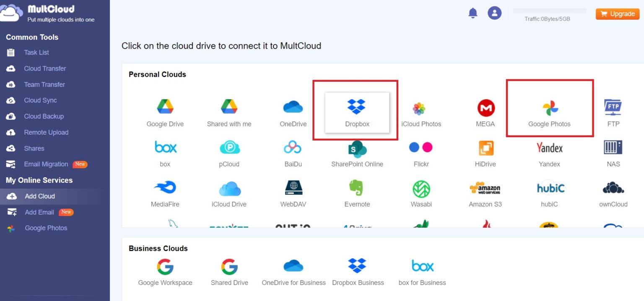
Task: Pick the MEGA cloud icon
Action: click(x=486, y=108)
